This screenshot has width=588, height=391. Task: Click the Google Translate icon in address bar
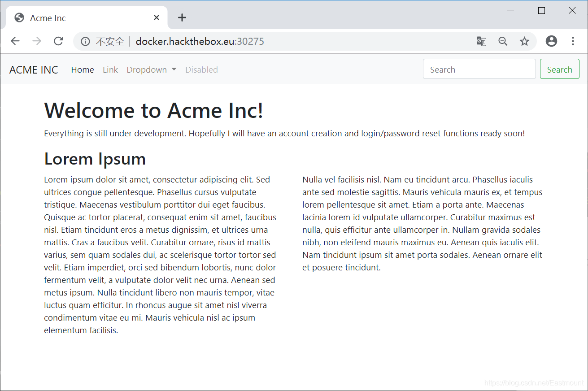click(481, 42)
